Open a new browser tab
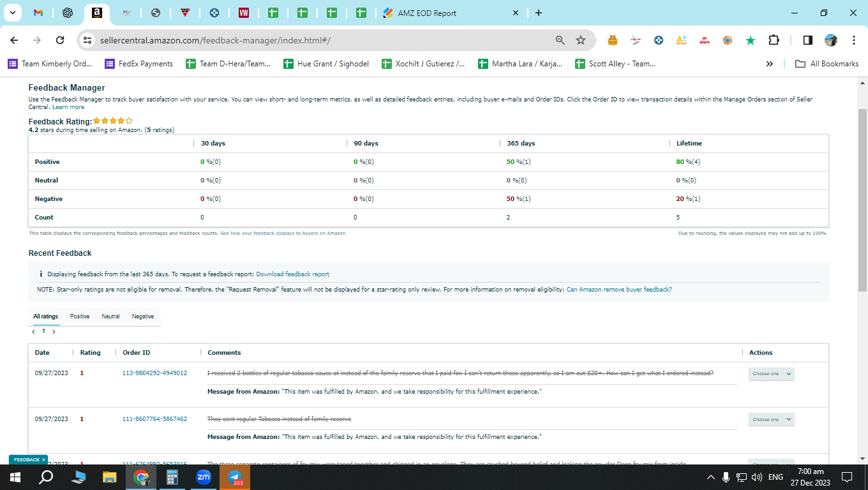Screen dimensions: 868x490 [x=539, y=13]
